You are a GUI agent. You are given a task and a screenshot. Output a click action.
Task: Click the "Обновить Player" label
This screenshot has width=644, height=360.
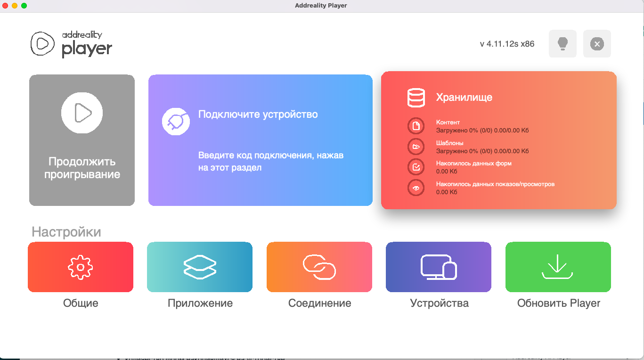[559, 303]
